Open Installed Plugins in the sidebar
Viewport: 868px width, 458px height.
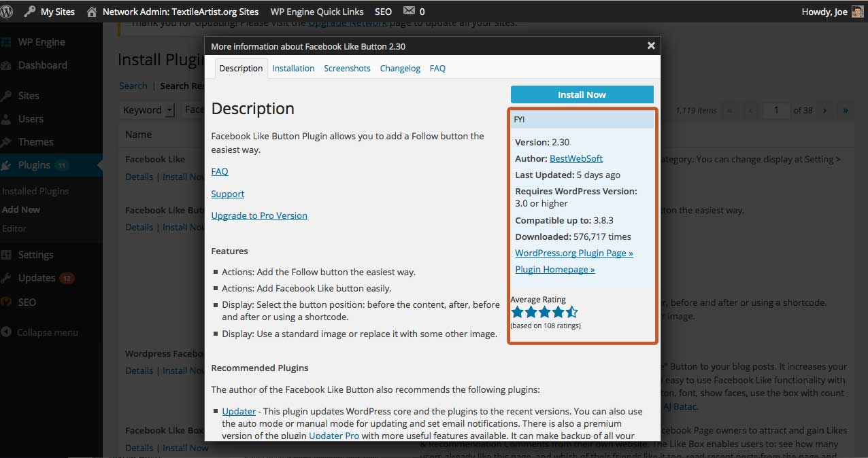point(35,191)
